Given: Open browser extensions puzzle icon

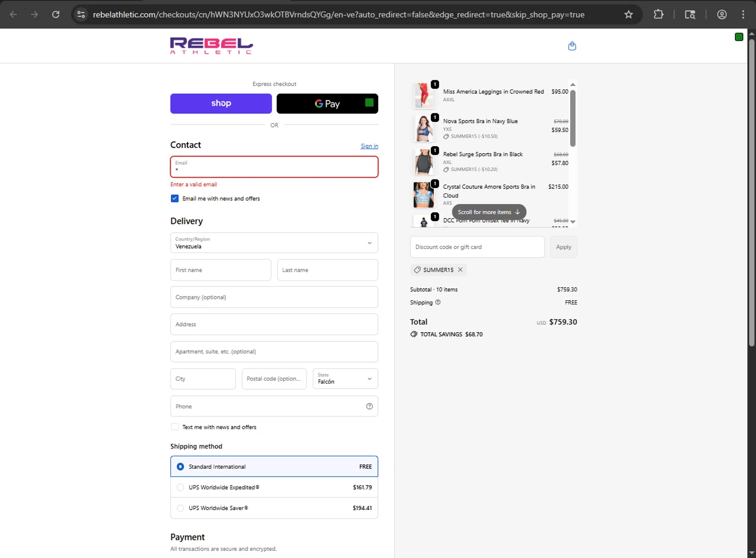Looking at the screenshot, I should click(x=658, y=15).
